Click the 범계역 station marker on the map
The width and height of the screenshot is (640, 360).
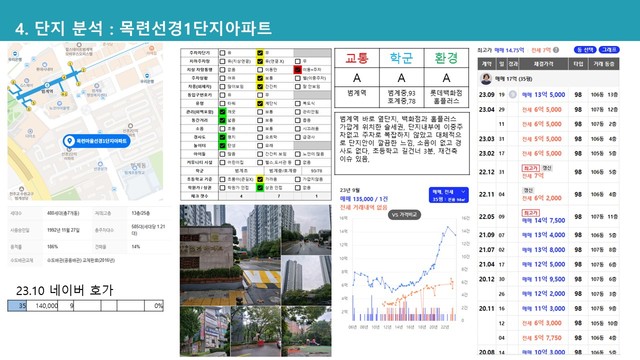pyautogui.click(x=47, y=85)
